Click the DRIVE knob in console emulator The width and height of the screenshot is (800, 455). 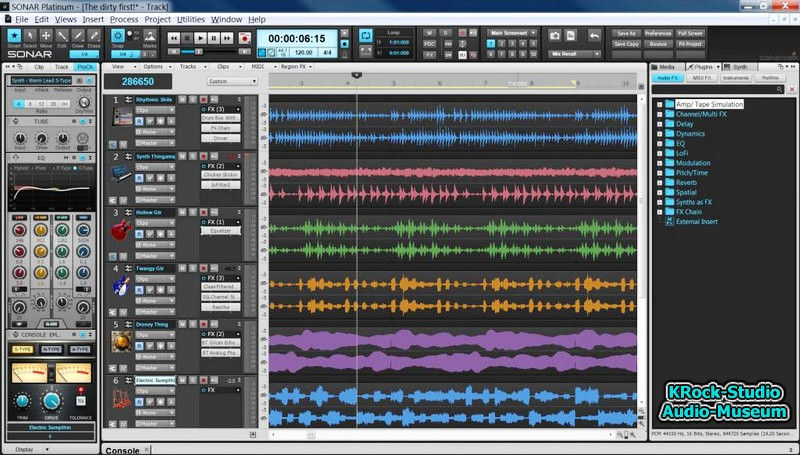52,401
